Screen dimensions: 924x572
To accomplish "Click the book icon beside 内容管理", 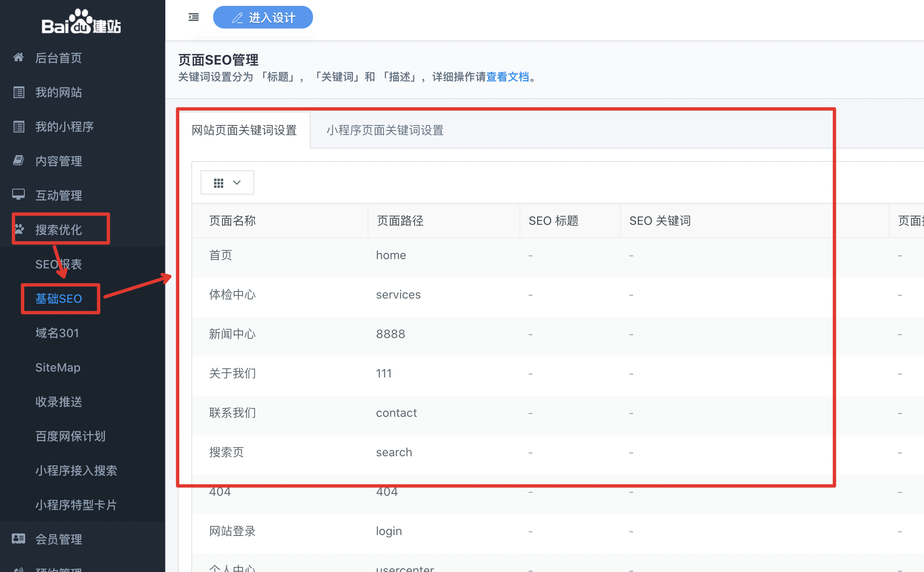I will coord(18,161).
